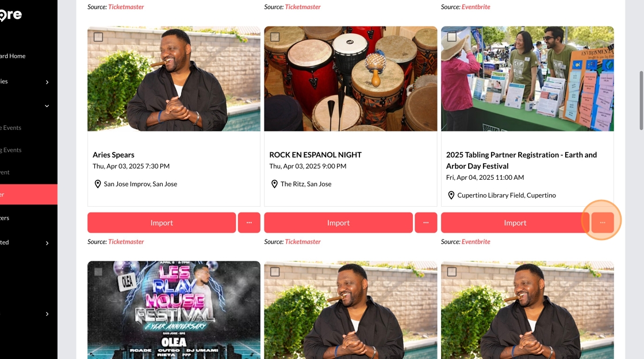Open Dashboard Home in sidebar
Screen dimensions: 644x359
[13, 56]
